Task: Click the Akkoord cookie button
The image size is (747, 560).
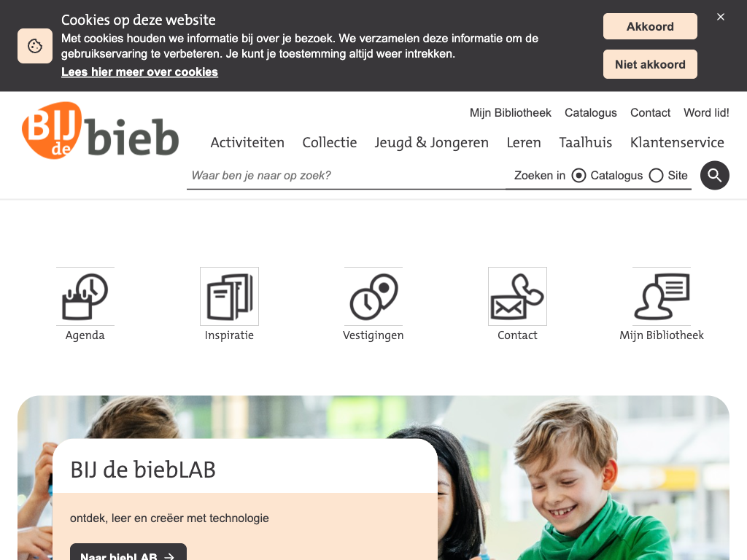Action: tap(650, 26)
